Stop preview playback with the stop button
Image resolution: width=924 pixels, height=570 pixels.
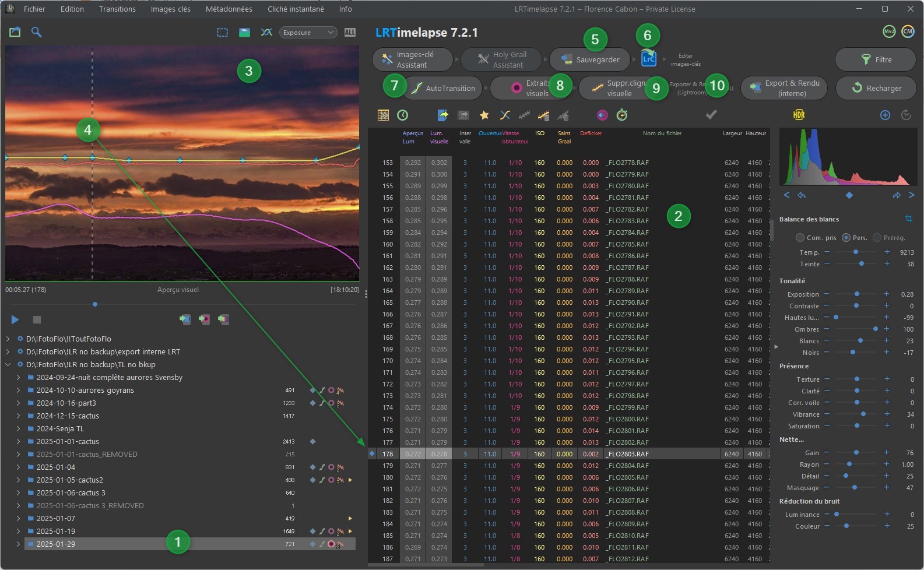tap(37, 319)
